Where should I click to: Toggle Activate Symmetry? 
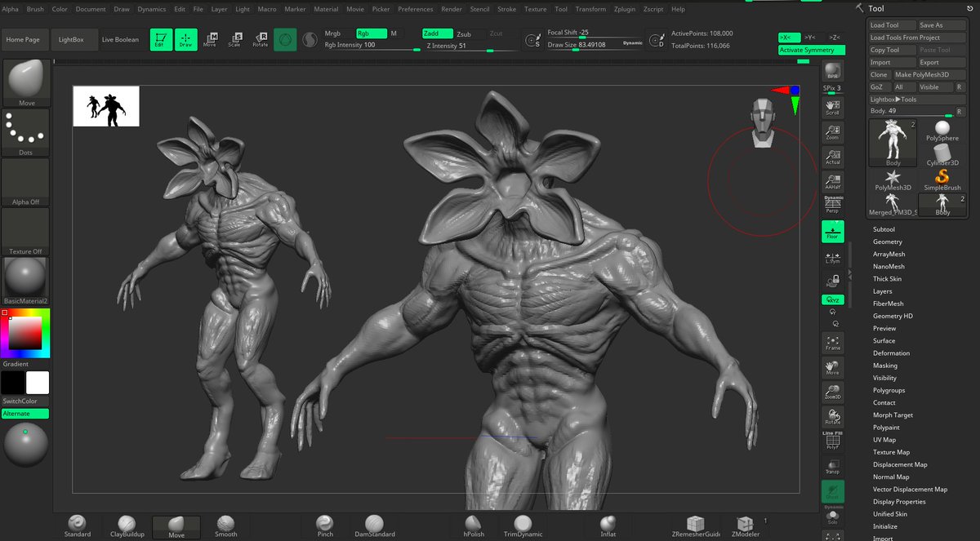(810, 50)
